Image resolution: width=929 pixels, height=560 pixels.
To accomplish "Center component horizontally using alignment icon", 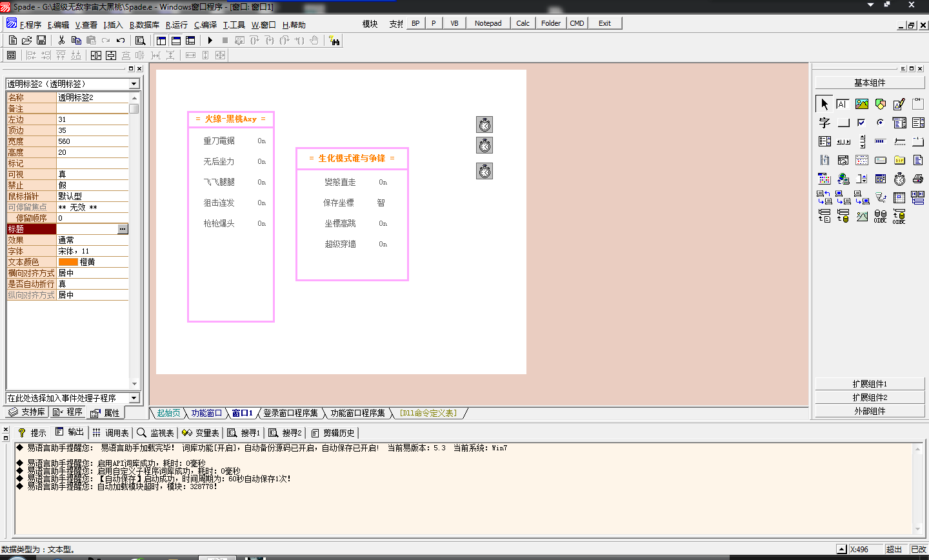I will coord(96,55).
